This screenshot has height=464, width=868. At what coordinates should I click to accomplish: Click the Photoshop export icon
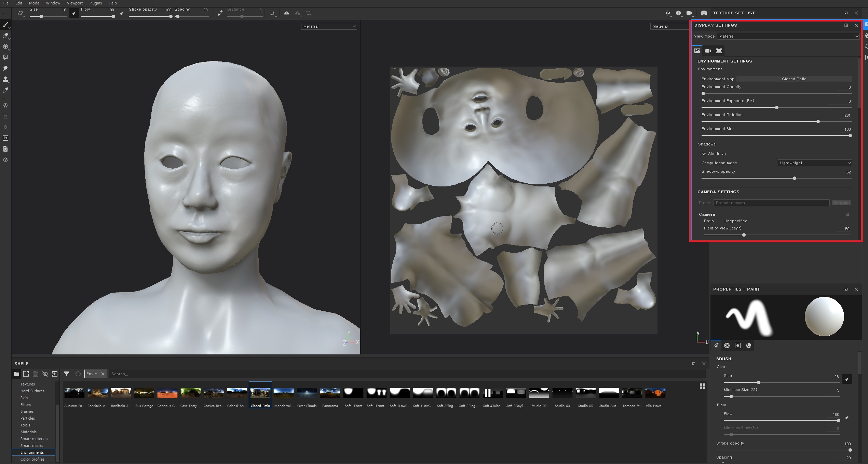[x=5, y=138]
